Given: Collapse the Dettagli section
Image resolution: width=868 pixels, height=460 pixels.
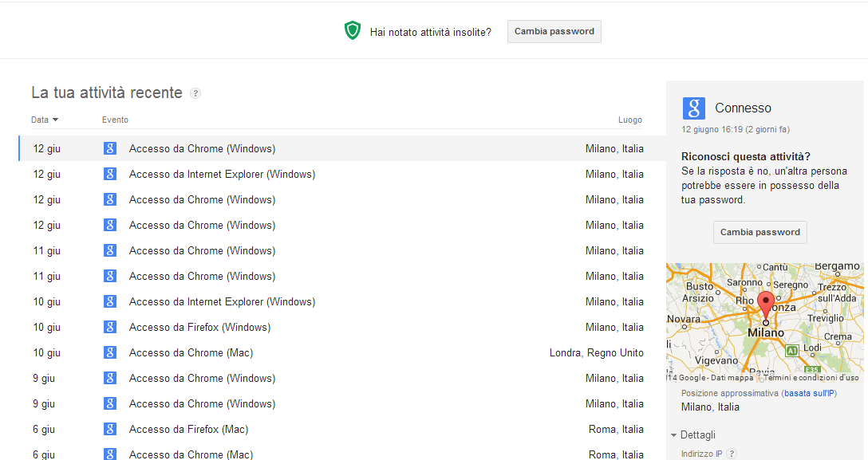Looking at the screenshot, I should [693, 434].
